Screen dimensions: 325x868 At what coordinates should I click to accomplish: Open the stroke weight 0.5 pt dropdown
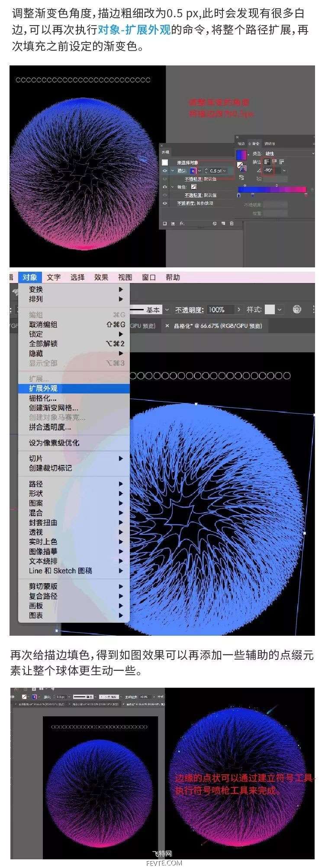pyautogui.click(x=225, y=171)
